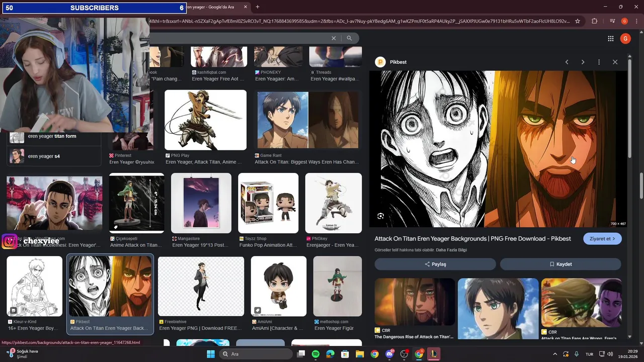
Task: Click the Pikbest source name
Action: 398,62
